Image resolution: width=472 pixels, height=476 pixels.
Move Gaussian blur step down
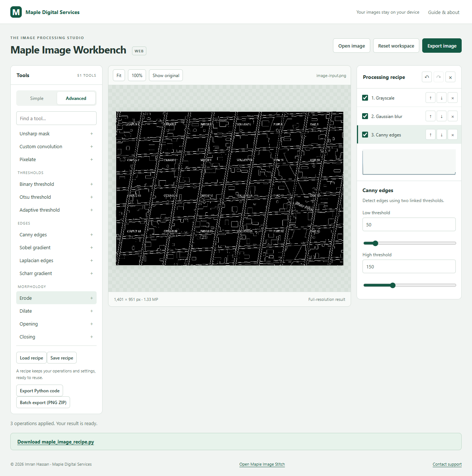(441, 116)
